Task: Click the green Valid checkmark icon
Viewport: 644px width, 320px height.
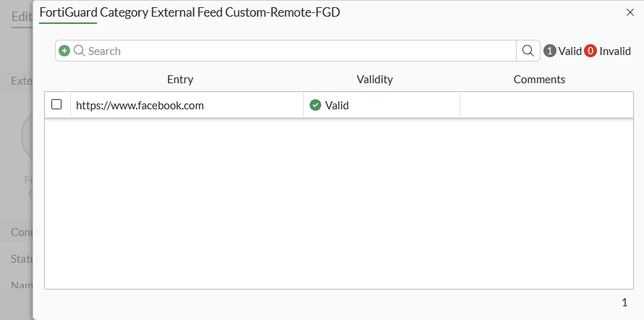Action: tap(315, 105)
